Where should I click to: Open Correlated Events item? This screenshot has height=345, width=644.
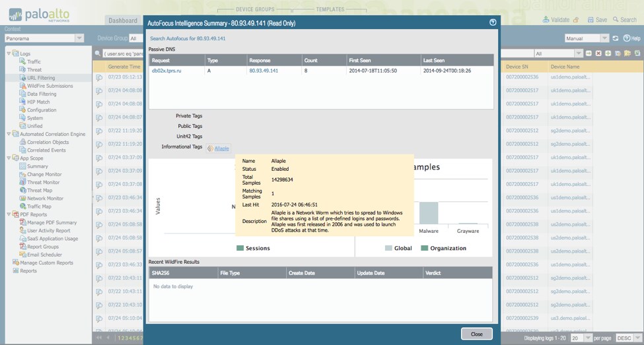46,150
